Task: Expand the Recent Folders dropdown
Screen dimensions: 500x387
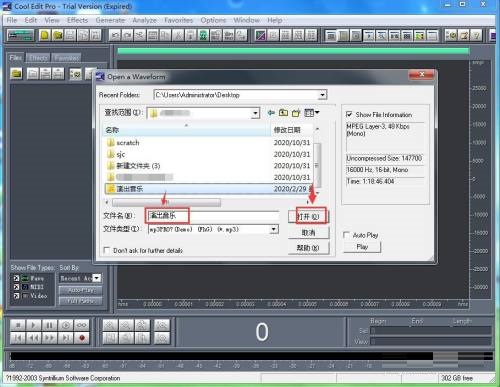Action: pos(322,95)
